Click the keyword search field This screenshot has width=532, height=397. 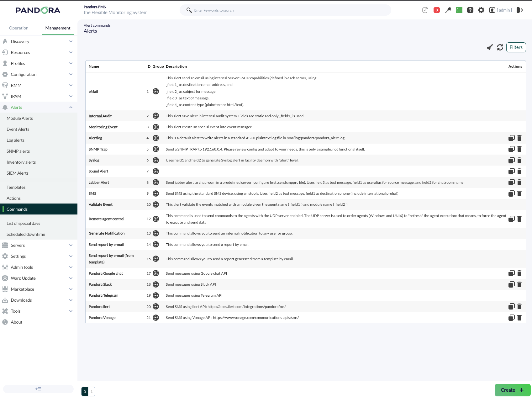pos(285,10)
